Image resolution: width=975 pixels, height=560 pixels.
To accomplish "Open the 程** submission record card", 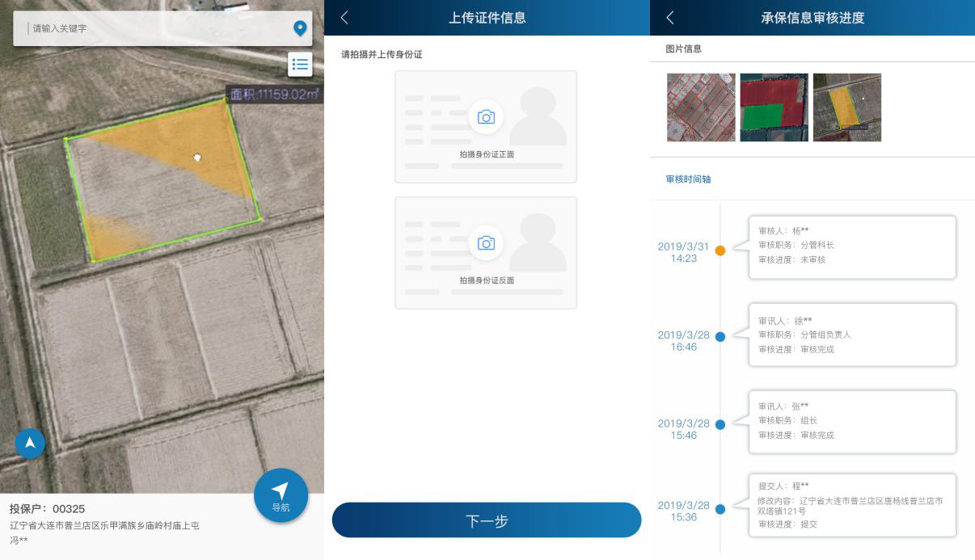I will (852, 506).
